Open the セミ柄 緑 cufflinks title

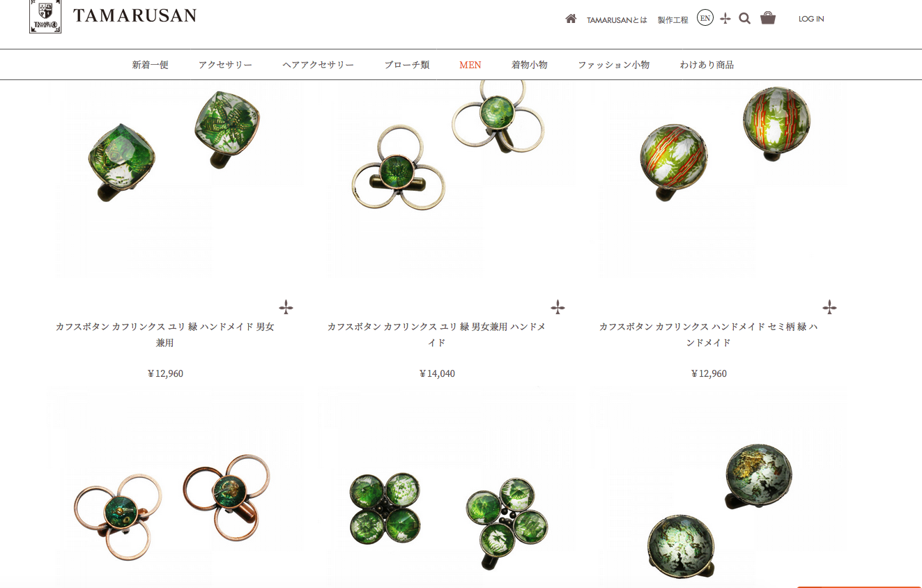[x=709, y=334]
